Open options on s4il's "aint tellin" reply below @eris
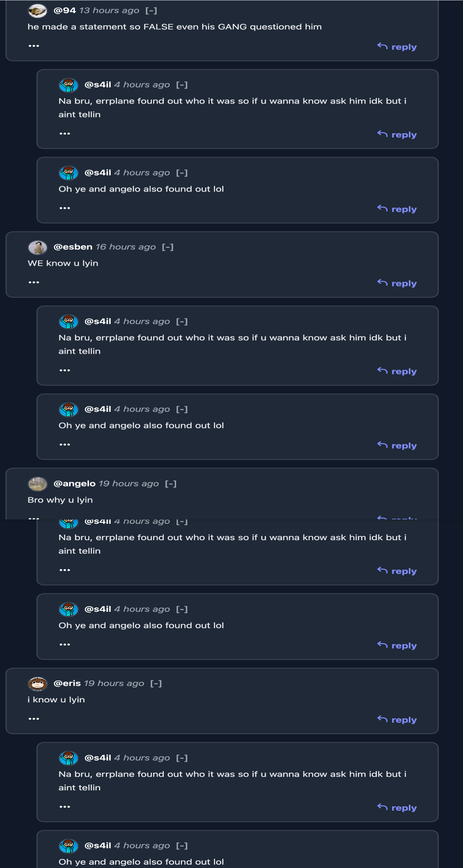463x868 pixels. (x=65, y=807)
